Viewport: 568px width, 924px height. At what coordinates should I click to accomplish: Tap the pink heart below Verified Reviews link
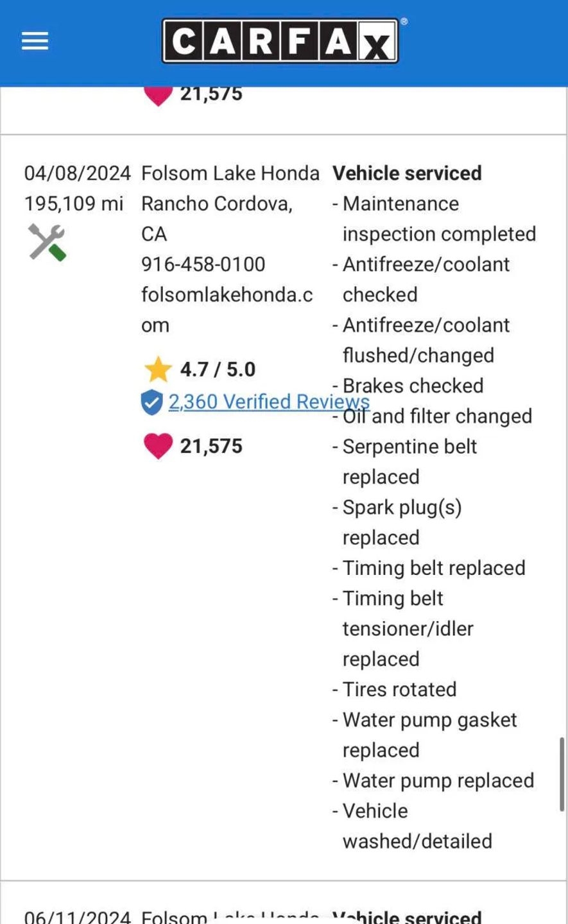(158, 446)
